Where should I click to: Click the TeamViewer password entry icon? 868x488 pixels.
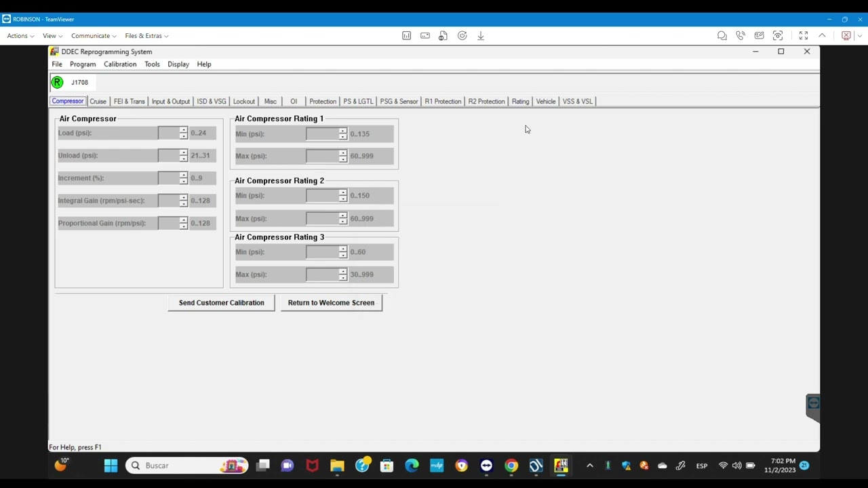coord(425,36)
